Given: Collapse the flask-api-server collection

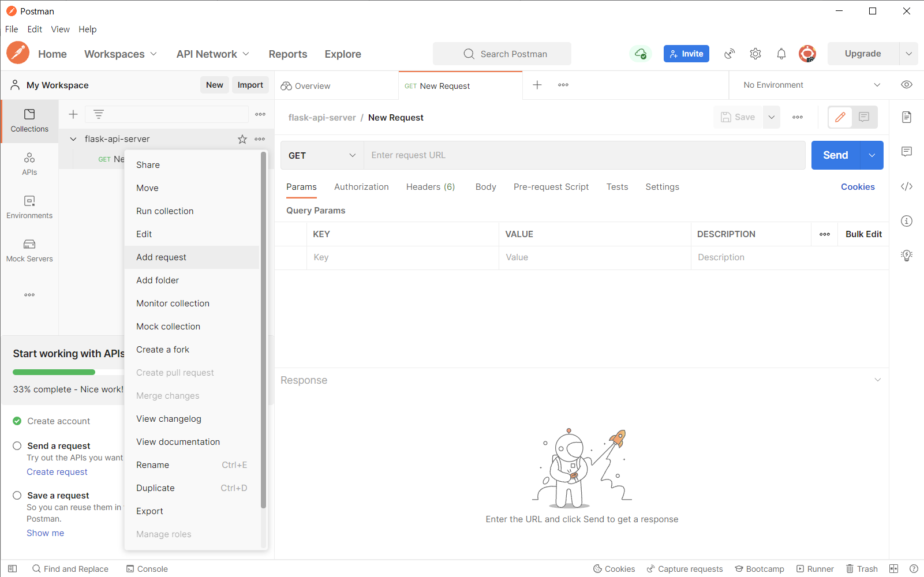Looking at the screenshot, I should [x=73, y=139].
